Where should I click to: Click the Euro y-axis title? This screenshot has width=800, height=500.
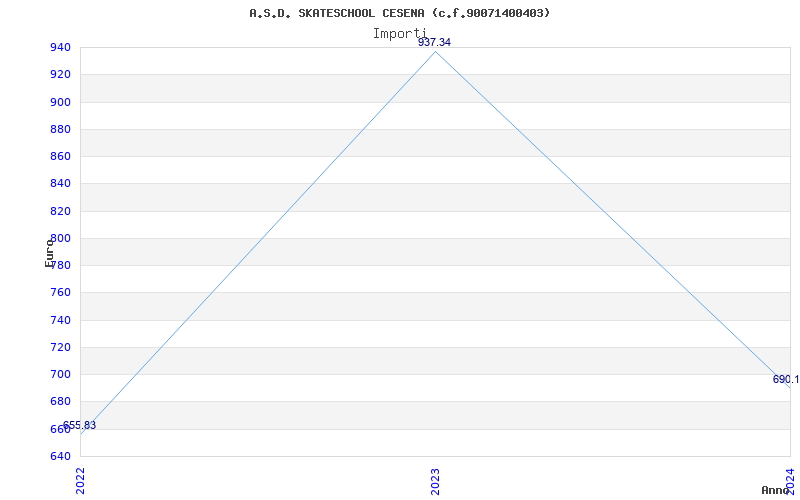click(49, 252)
